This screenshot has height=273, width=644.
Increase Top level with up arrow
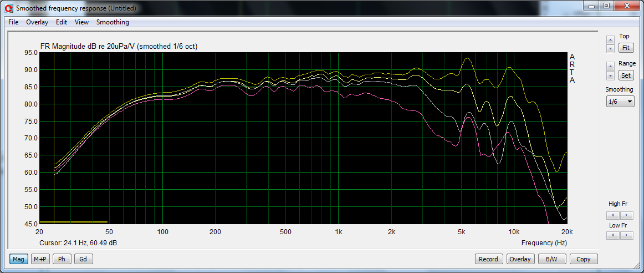coord(610,40)
